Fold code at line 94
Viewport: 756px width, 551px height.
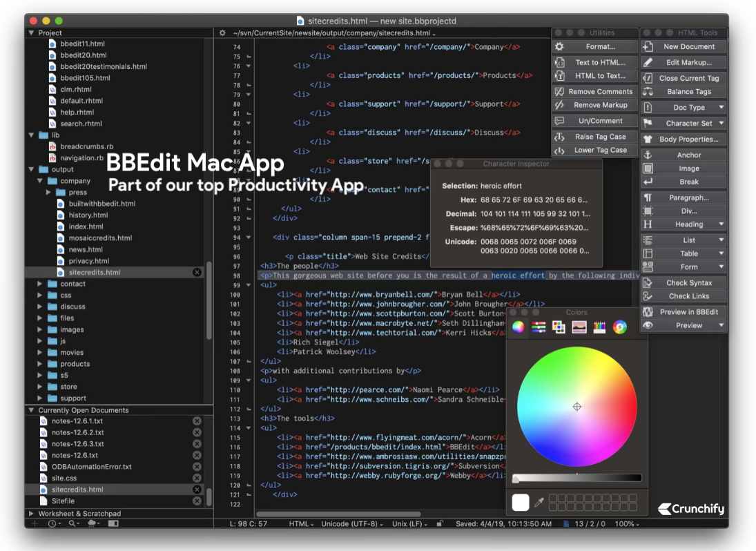249,237
